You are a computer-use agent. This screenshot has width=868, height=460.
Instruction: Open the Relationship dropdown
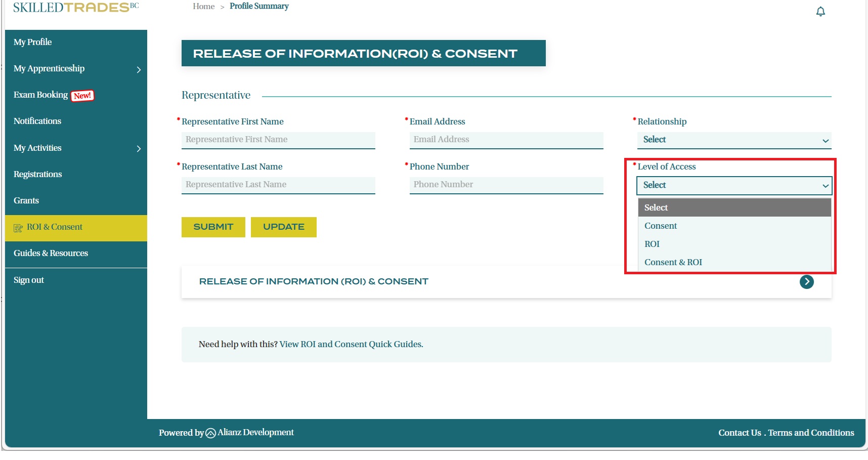point(733,140)
